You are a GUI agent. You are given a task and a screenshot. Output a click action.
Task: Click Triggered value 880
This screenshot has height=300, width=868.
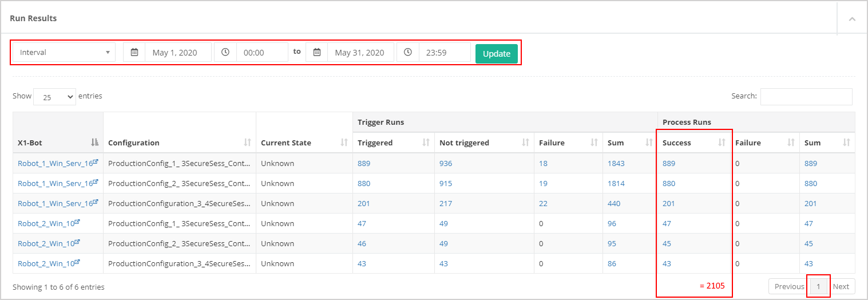364,183
